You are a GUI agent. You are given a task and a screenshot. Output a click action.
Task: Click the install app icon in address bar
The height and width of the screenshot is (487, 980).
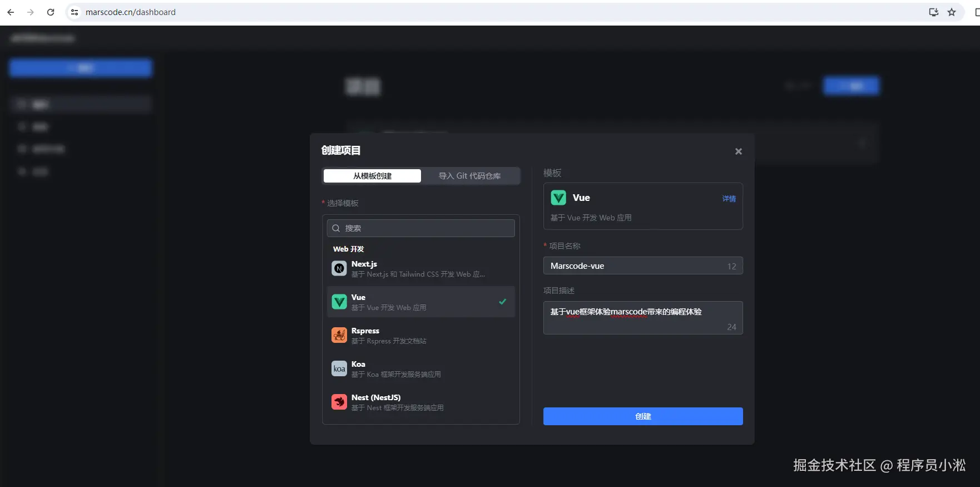(x=934, y=12)
